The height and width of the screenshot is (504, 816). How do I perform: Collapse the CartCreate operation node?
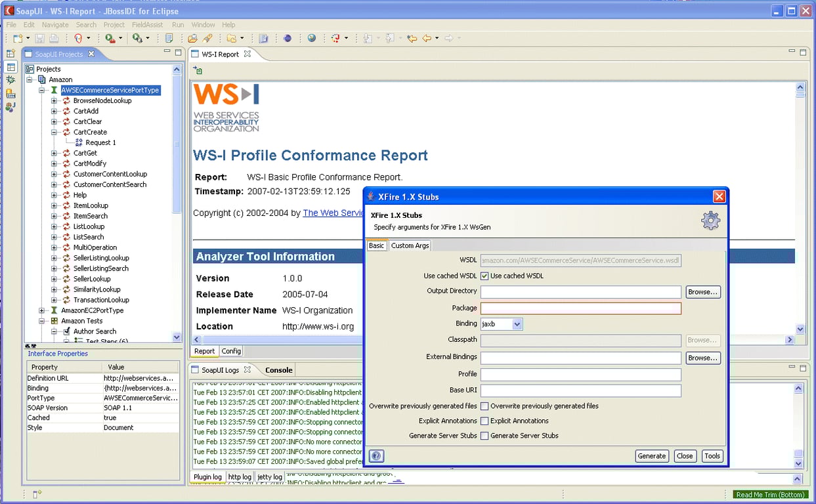pos(54,133)
